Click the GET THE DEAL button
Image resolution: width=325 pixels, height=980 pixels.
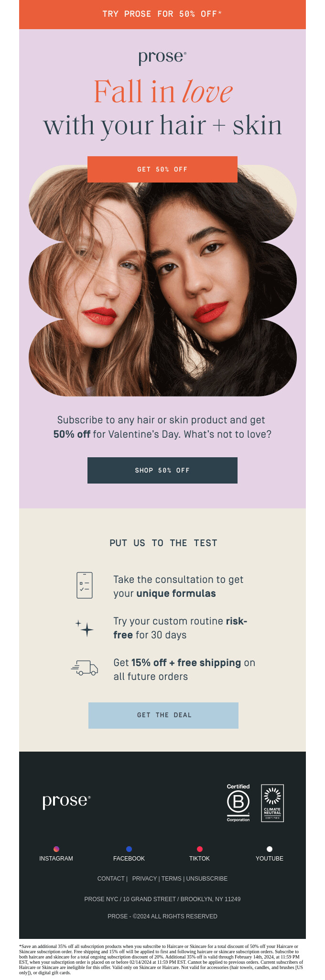pyautogui.click(x=162, y=715)
